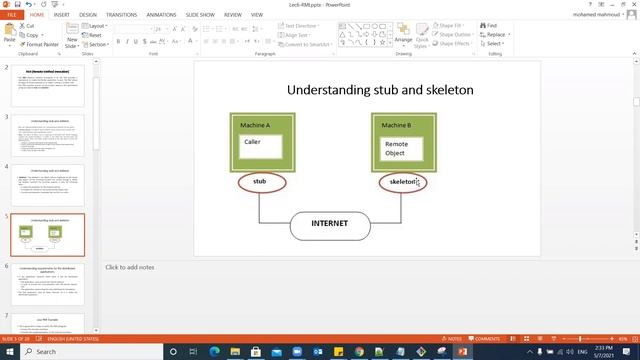Pick the oval shape in the shapes gallery
This screenshot has width=640, height=360.
click(374, 27)
